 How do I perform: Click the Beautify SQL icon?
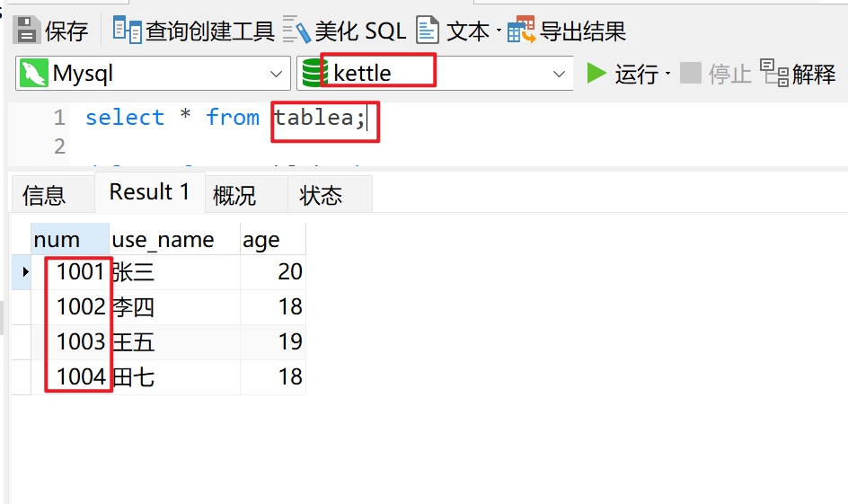point(296,30)
